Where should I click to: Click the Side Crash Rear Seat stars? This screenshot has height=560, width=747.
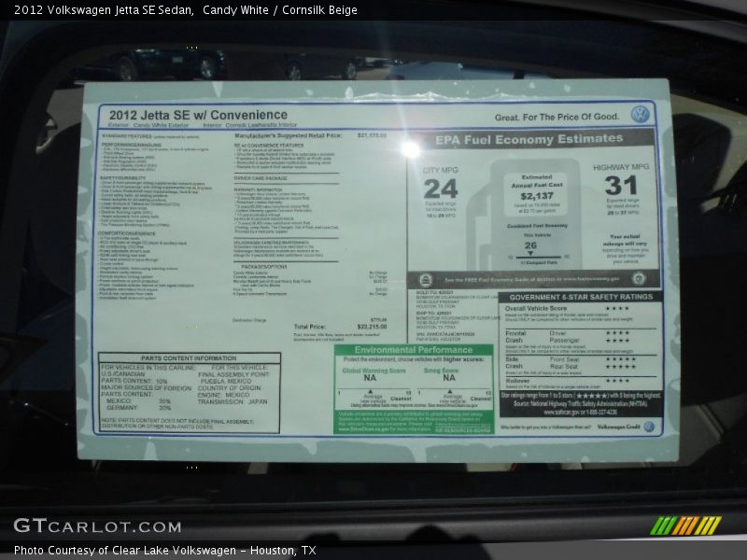tap(620, 367)
